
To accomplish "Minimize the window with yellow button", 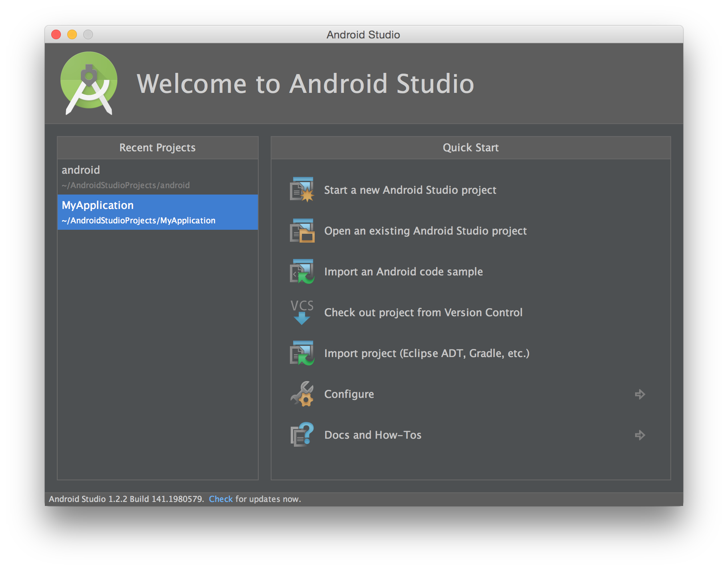I will click(72, 34).
